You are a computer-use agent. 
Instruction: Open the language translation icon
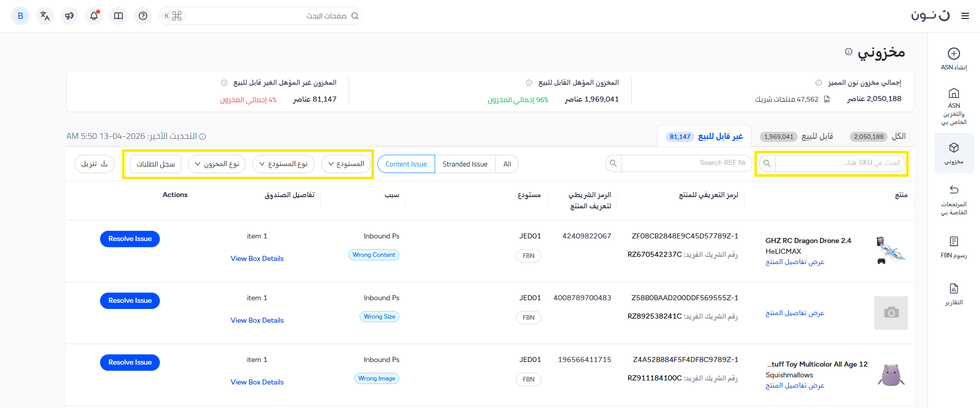45,16
